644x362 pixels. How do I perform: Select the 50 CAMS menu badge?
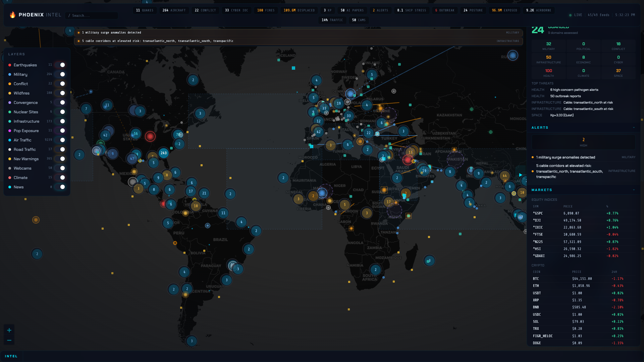pos(358,20)
